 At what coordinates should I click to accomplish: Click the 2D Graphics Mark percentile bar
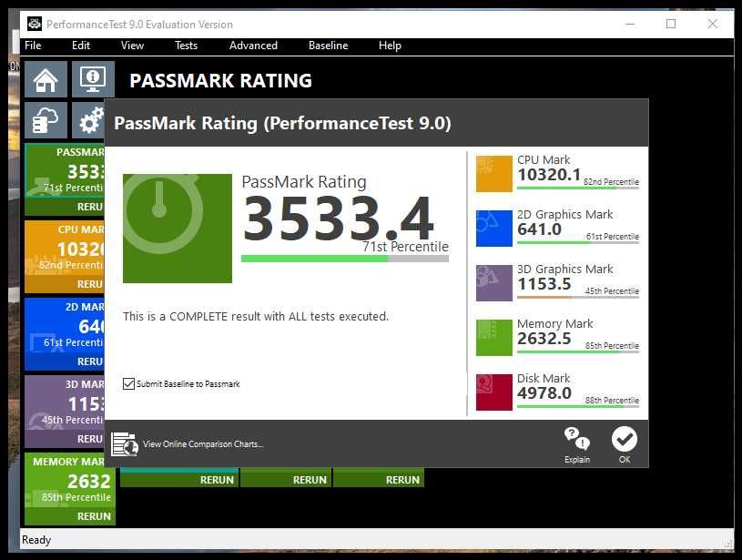pos(578,242)
